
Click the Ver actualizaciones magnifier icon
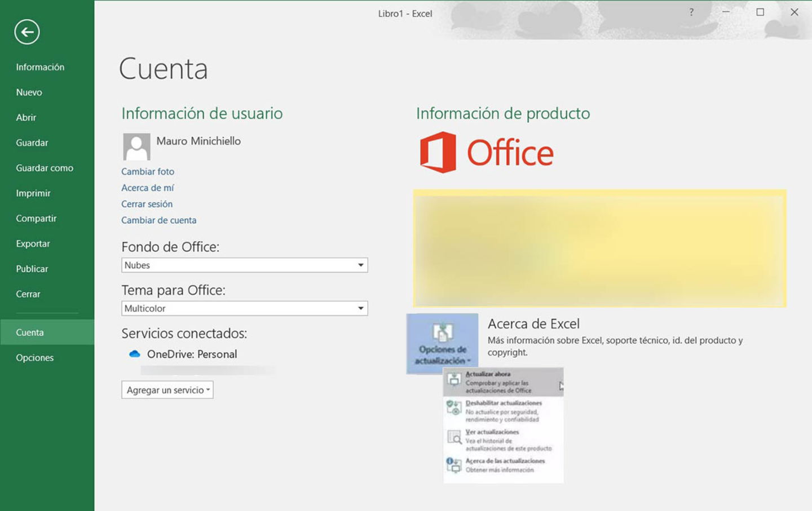(454, 437)
